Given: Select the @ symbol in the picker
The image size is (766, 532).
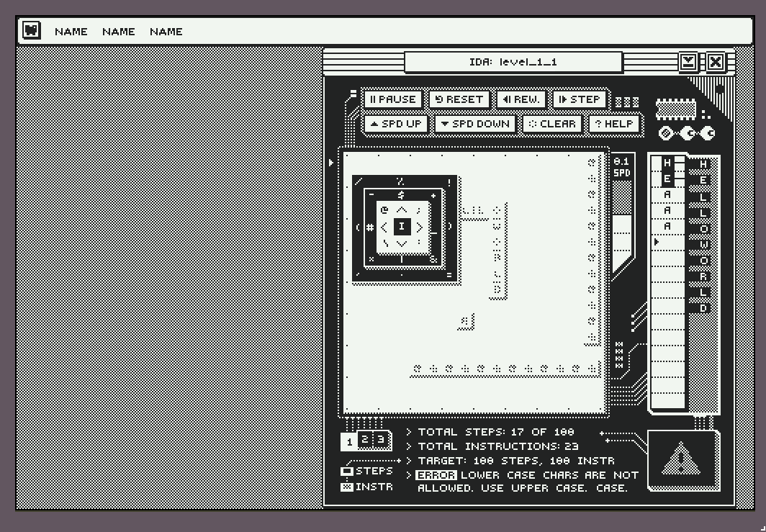Looking at the screenshot, I should [384, 210].
